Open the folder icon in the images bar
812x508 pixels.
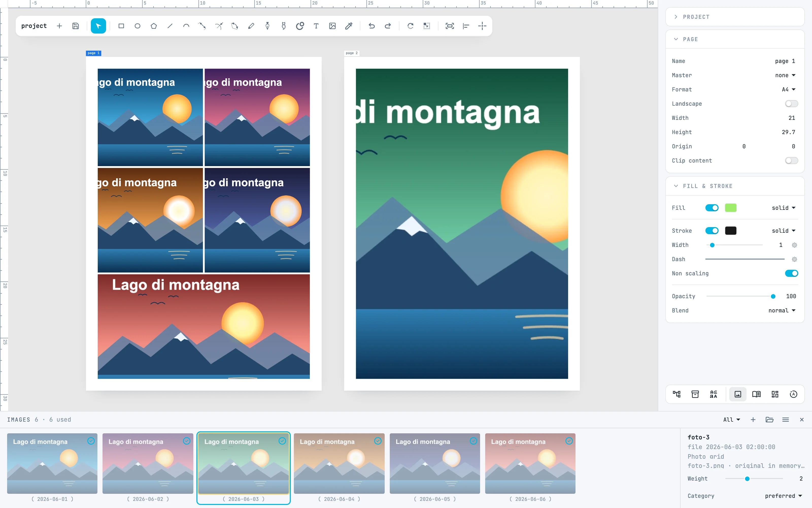(x=769, y=420)
